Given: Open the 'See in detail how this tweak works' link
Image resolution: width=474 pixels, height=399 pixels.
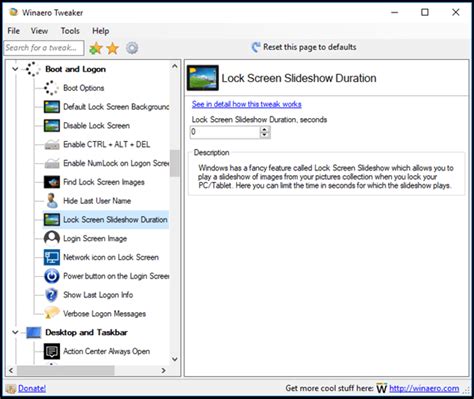Looking at the screenshot, I should click(x=247, y=104).
